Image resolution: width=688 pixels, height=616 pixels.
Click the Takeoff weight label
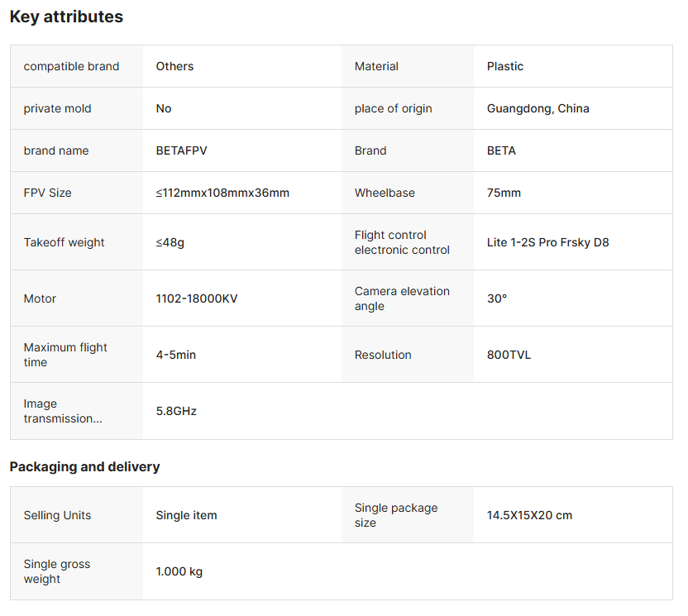64,242
